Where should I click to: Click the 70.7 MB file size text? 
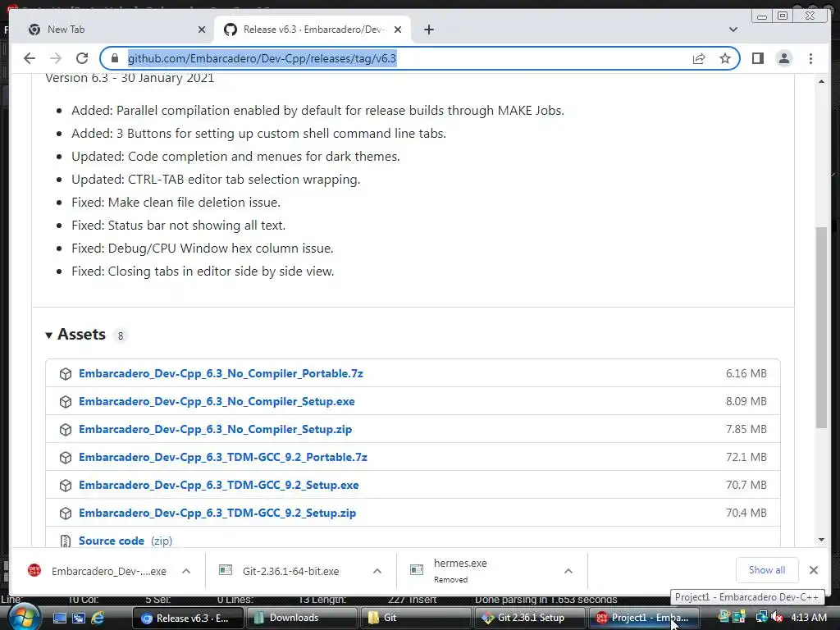[746, 485]
